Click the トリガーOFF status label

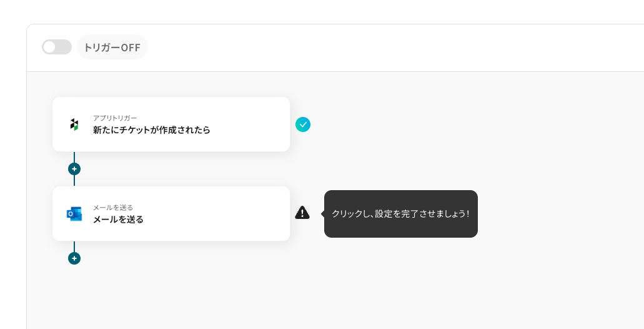coord(112,48)
